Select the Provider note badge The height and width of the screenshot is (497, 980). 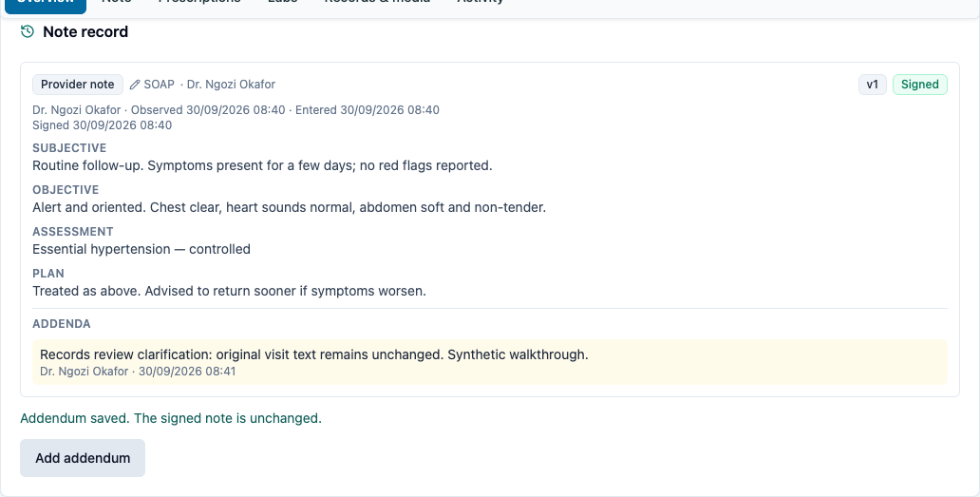click(x=78, y=85)
